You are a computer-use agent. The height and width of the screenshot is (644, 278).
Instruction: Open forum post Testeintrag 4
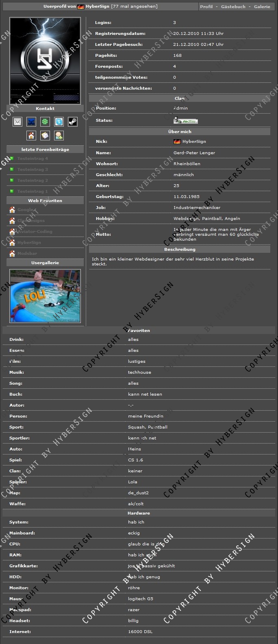(33, 158)
